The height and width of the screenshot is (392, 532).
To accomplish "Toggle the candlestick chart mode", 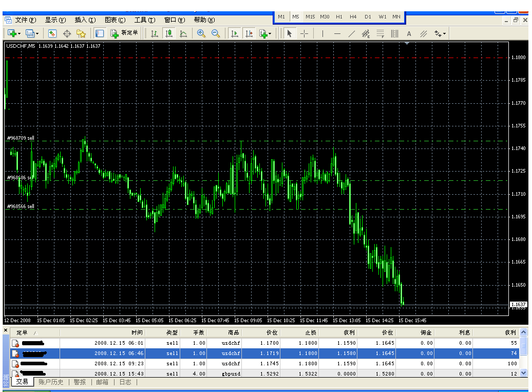I will [168, 33].
